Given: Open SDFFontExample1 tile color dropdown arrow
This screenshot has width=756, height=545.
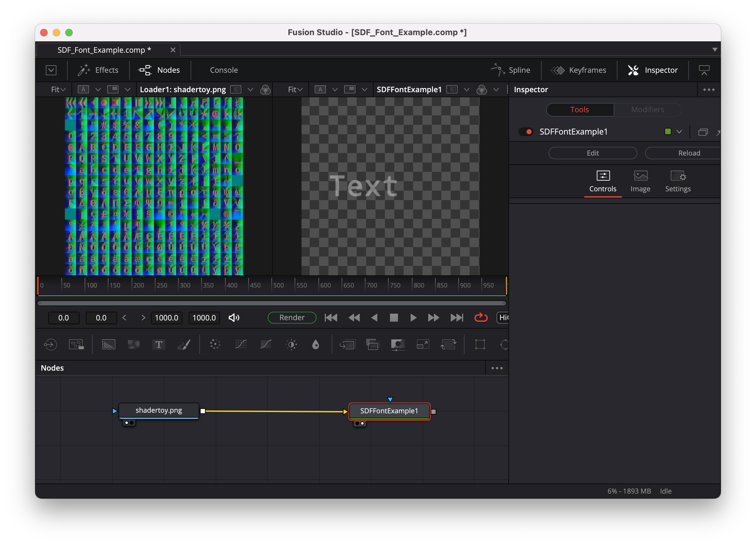Looking at the screenshot, I should pos(679,132).
